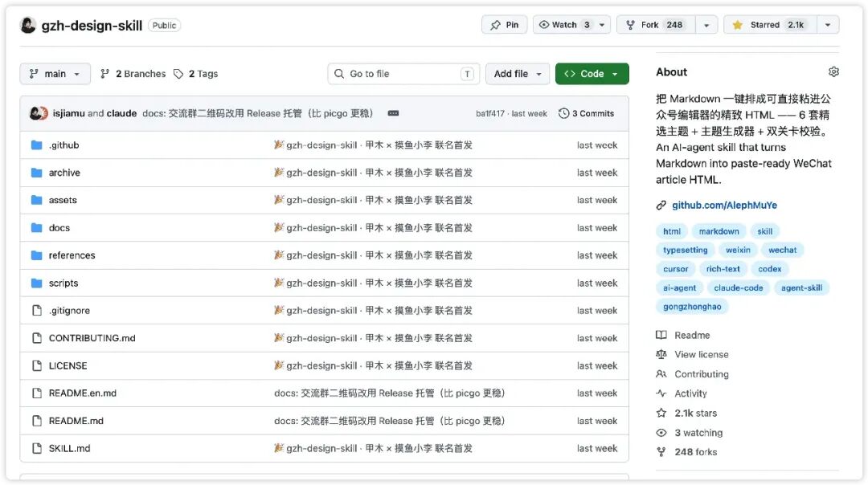Click the LICENSE file icon

pos(36,365)
